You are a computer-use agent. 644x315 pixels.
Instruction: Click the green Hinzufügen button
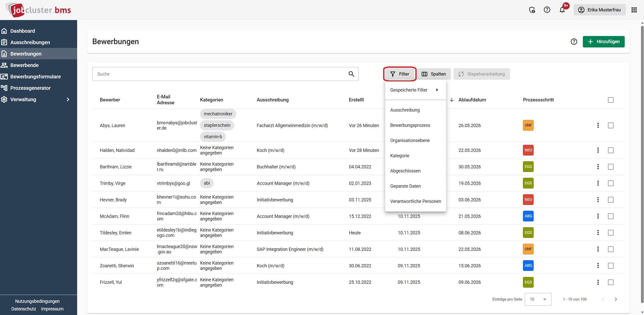603,42
